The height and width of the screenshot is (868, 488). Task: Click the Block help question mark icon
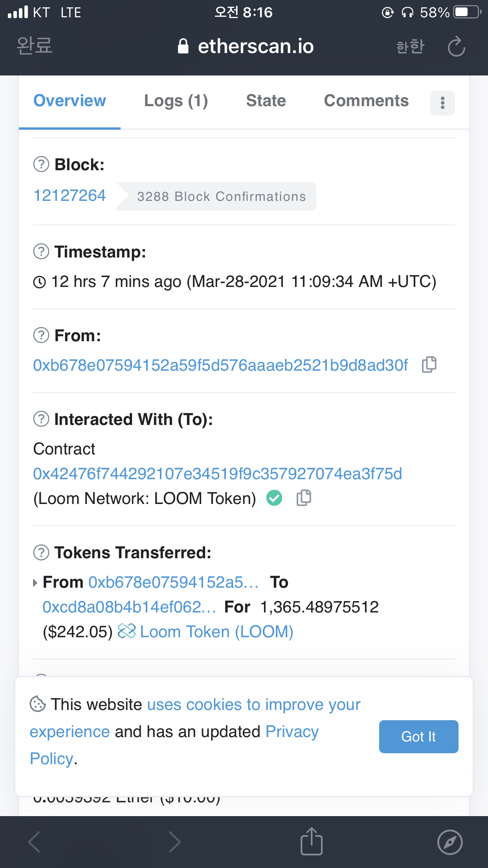coord(41,164)
